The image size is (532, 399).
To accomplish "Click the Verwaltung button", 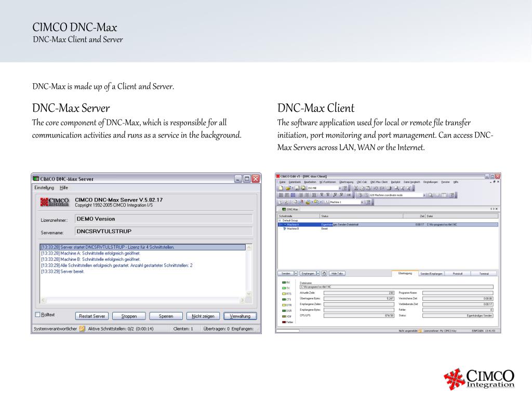I will tap(240, 316).
